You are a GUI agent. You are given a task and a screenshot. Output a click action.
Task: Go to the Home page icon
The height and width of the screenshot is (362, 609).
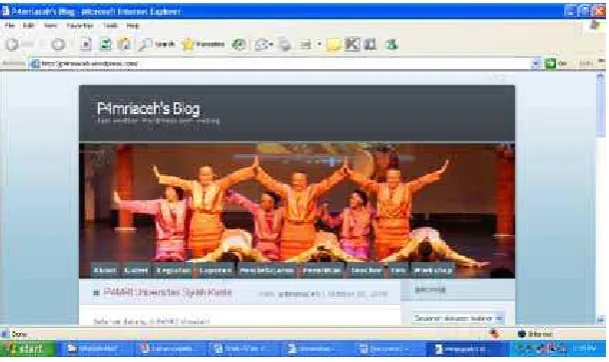coord(124,44)
